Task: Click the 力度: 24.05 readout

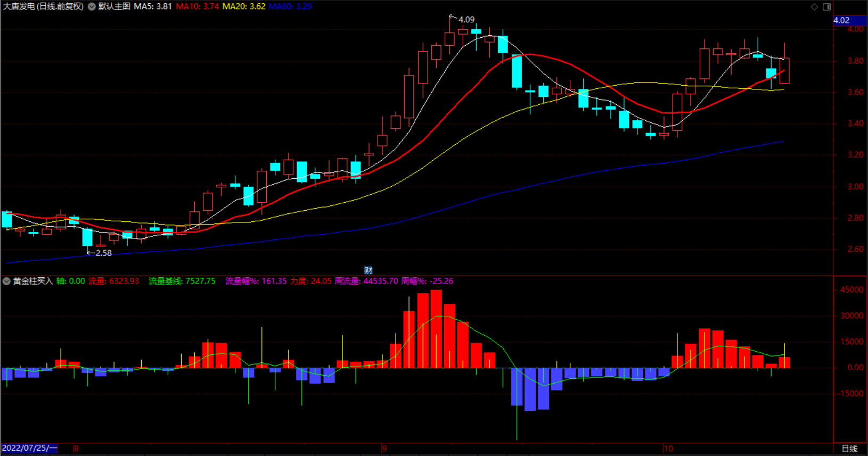Action: pyautogui.click(x=311, y=281)
